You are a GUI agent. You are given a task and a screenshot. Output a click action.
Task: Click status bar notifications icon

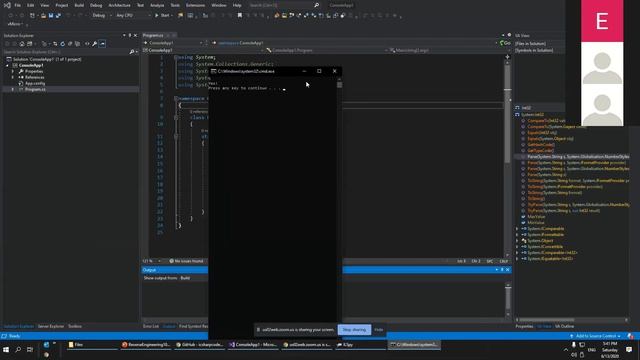click(x=631, y=336)
